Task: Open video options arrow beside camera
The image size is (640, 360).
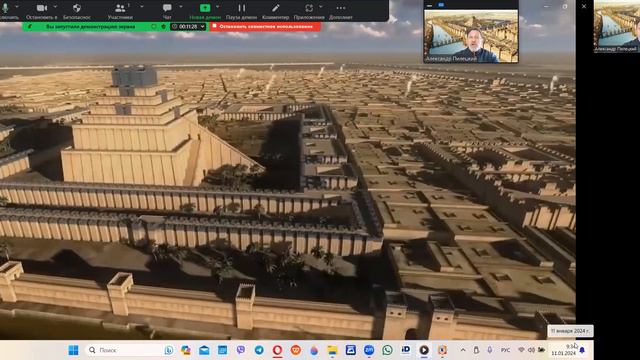Action: (55, 7)
